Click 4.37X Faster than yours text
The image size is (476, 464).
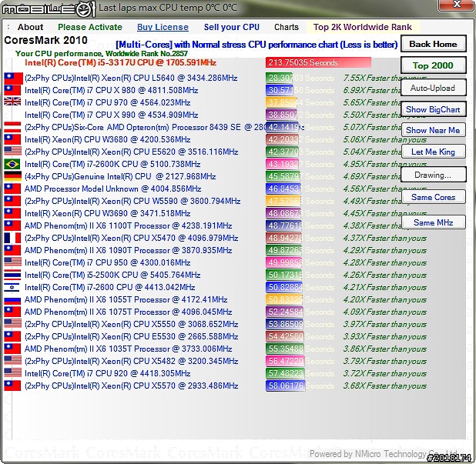pos(384,238)
